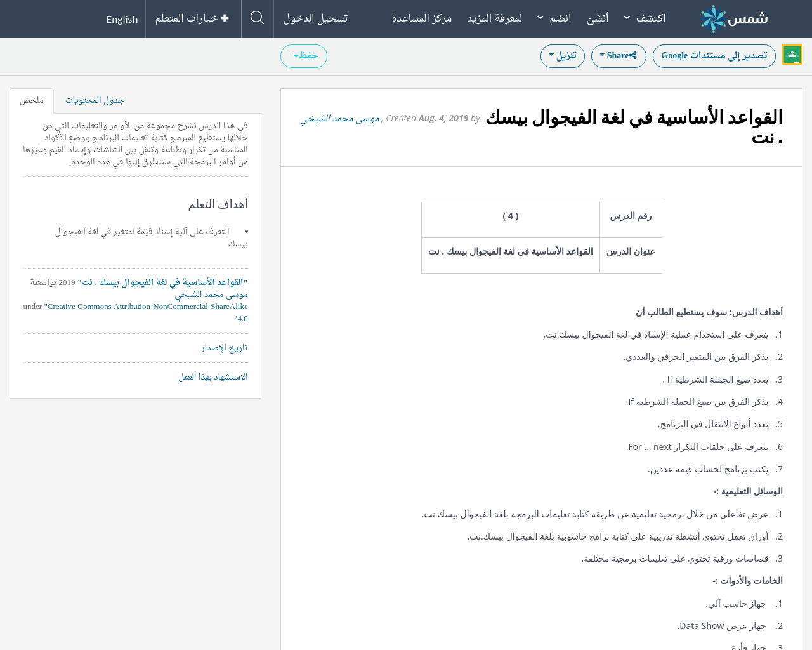Open the حفظ save dropdown
The height and width of the screenshot is (650, 812).
point(304,56)
